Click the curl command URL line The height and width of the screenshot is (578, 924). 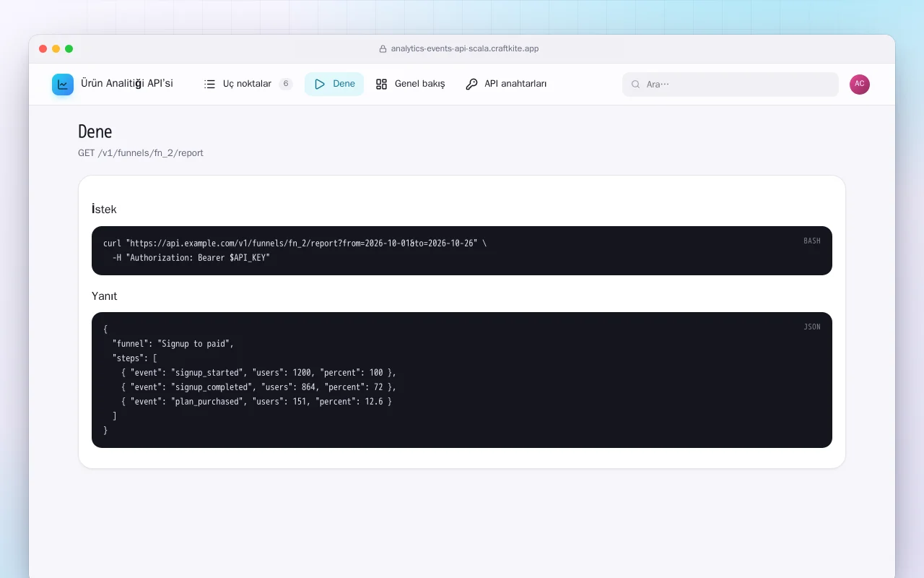295,243
